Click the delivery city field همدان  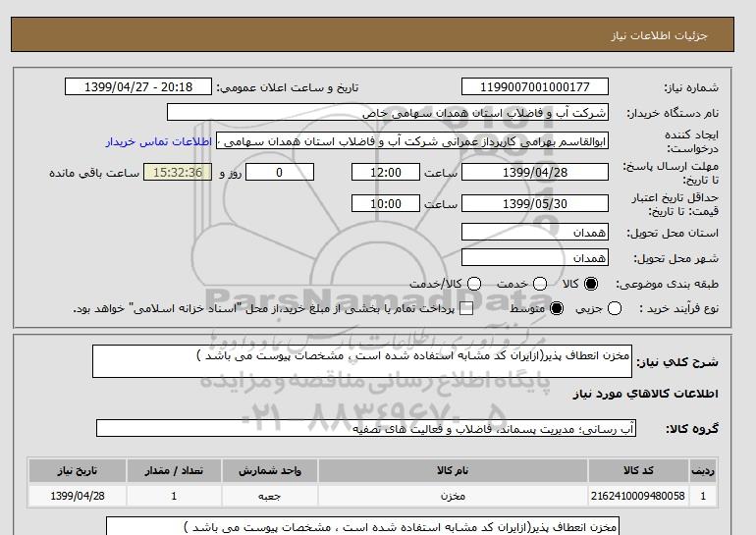535,257
